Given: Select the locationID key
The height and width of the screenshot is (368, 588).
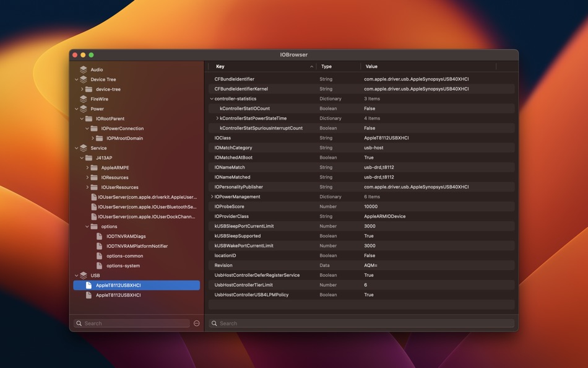Looking at the screenshot, I should click(x=225, y=255).
